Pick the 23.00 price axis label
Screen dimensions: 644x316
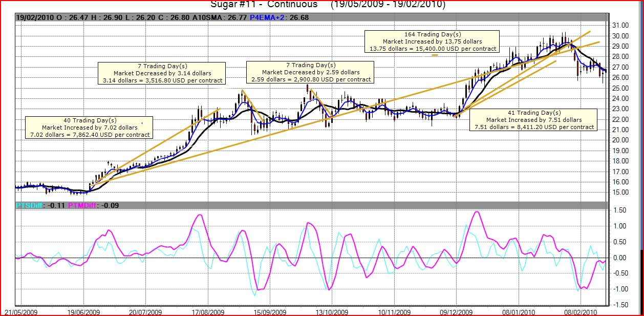[x=620, y=109]
